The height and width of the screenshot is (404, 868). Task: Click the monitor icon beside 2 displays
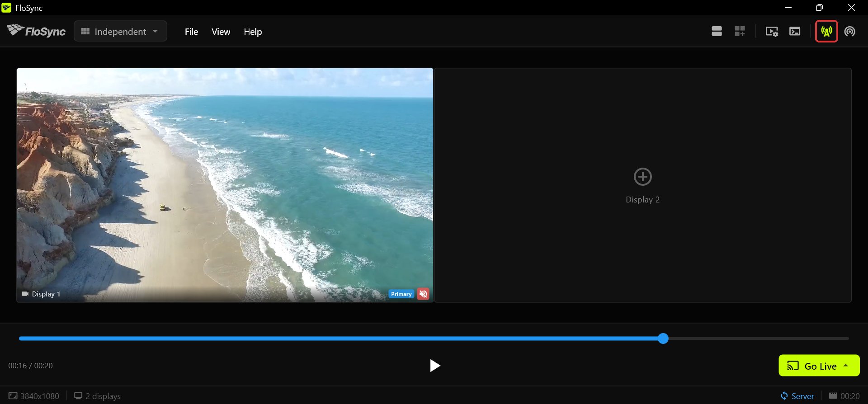point(78,396)
